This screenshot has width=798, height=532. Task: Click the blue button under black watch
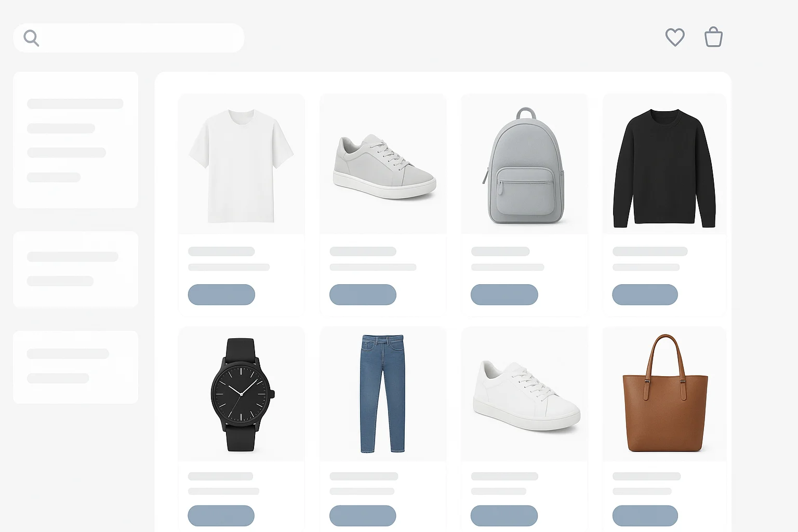point(221,516)
